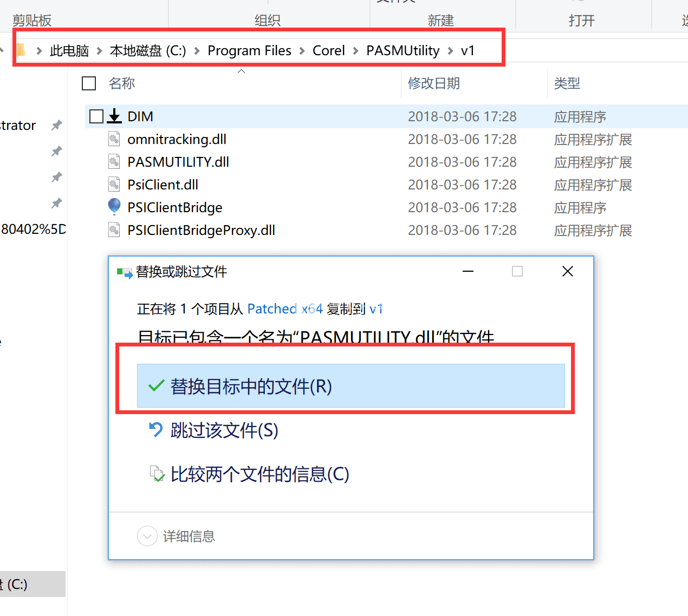Sort files by the 修改日期 column header
Viewport: 688px width, 616px height.
[x=433, y=83]
